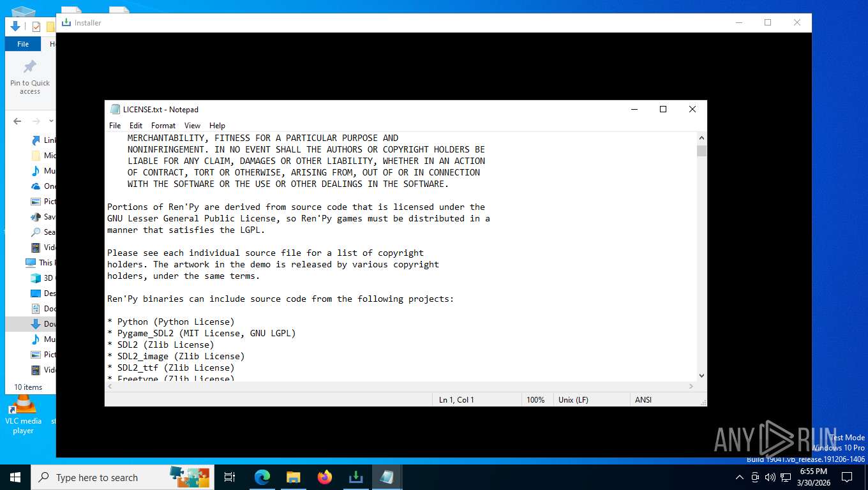The height and width of the screenshot is (490, 868).
Task: Open the Windows Start menu
Action: click(15, 477)
